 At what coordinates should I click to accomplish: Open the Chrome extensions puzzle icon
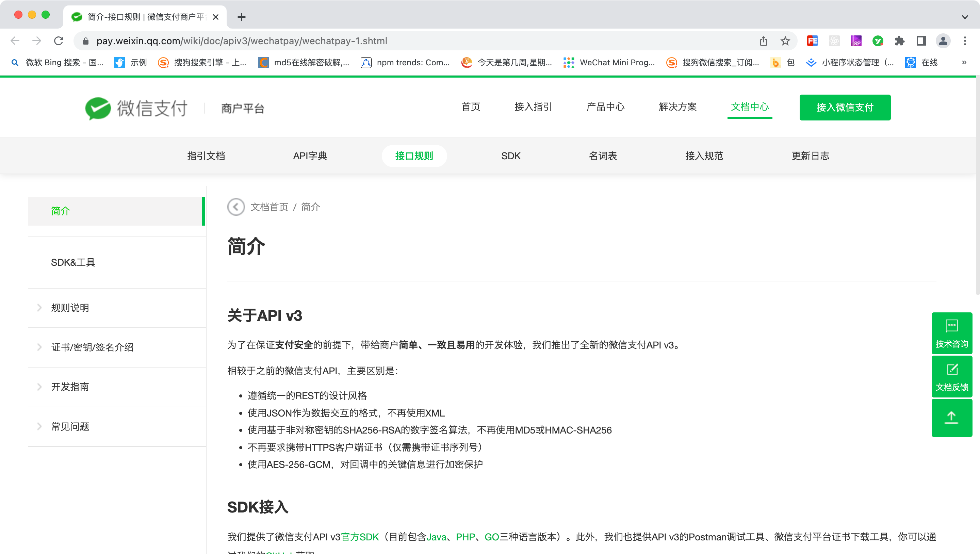coord(899,41)
